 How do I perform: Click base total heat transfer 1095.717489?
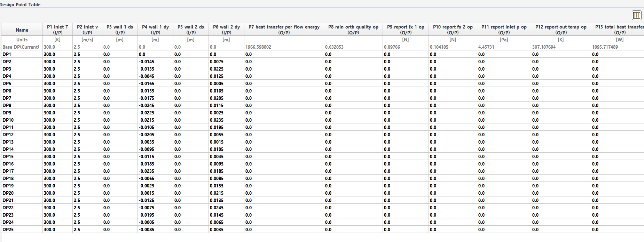click(x=605, y=47)
